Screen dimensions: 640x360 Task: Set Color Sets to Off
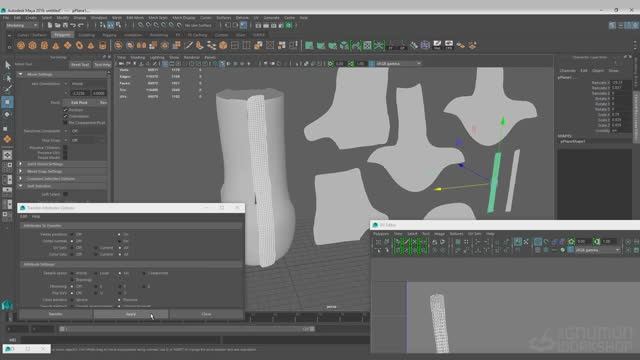[72, 254]
